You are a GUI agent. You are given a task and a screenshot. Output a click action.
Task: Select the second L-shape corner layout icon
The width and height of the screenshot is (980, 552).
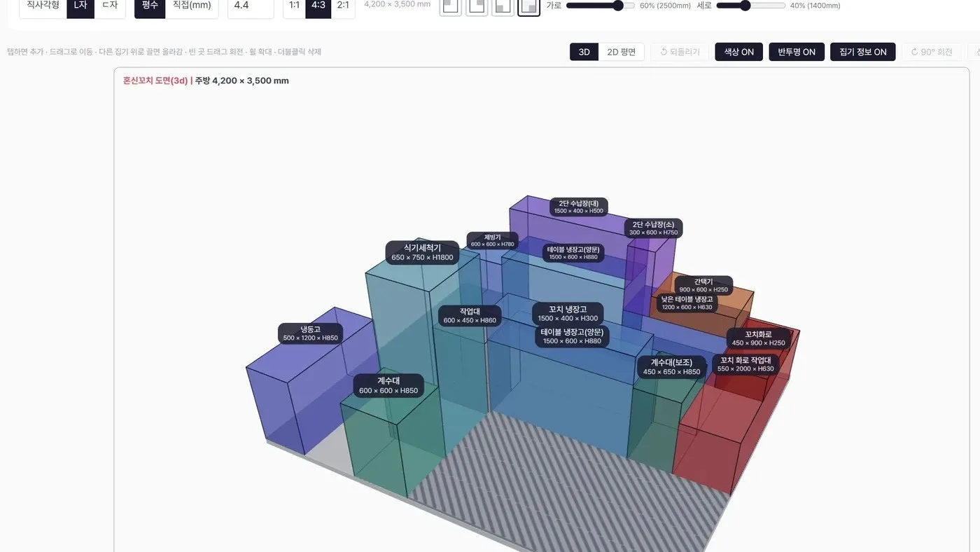pos(477,6)
